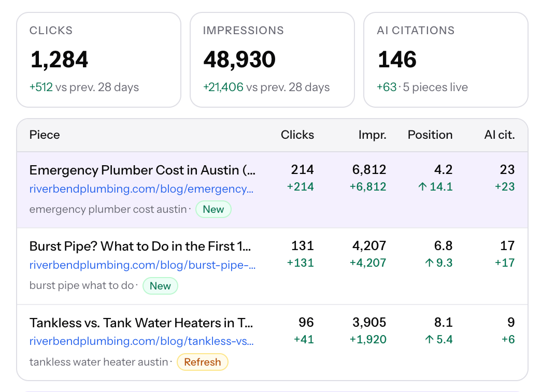Click +41 clicks change value

tap(304, 339)
